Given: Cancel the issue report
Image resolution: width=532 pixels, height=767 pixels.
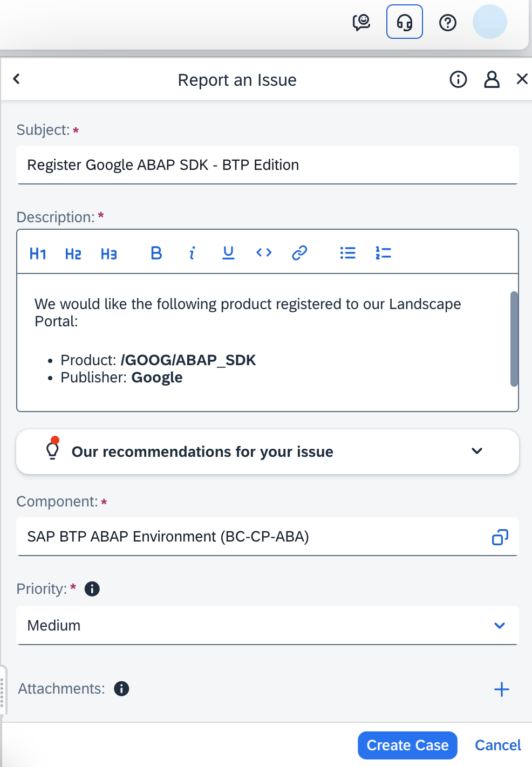Looking at the screenshot, I should tap(497, 745).
